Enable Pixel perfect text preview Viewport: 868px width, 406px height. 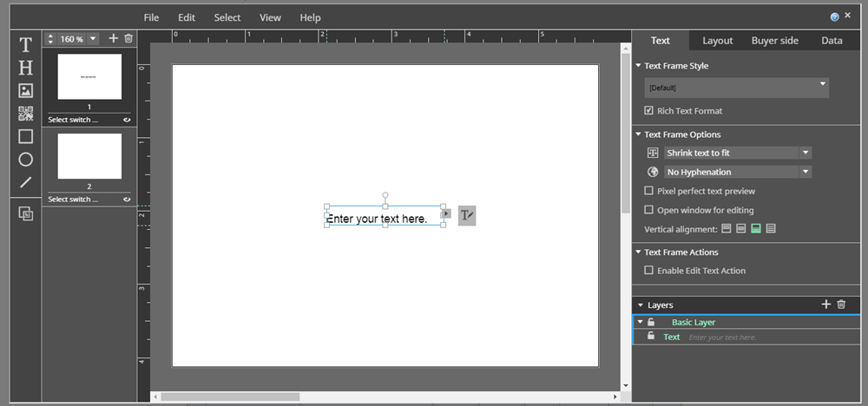[648, 191]
